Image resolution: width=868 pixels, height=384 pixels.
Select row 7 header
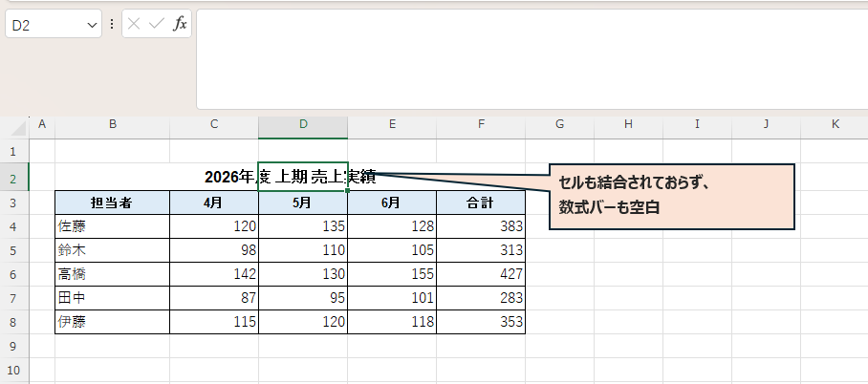14,298
